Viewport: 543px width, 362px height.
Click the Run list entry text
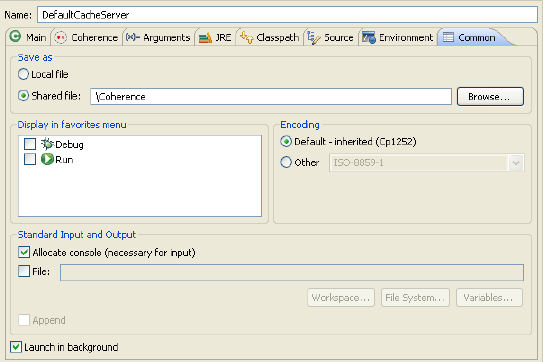click(64, 160)
